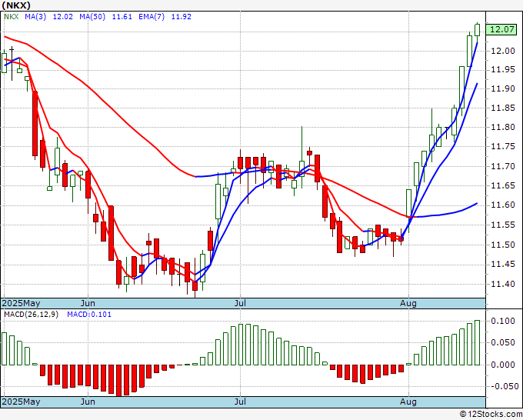This screenshot has width=523, height=420.
Task: Click the 11.70 price axis label
Action: pos(503,166)
